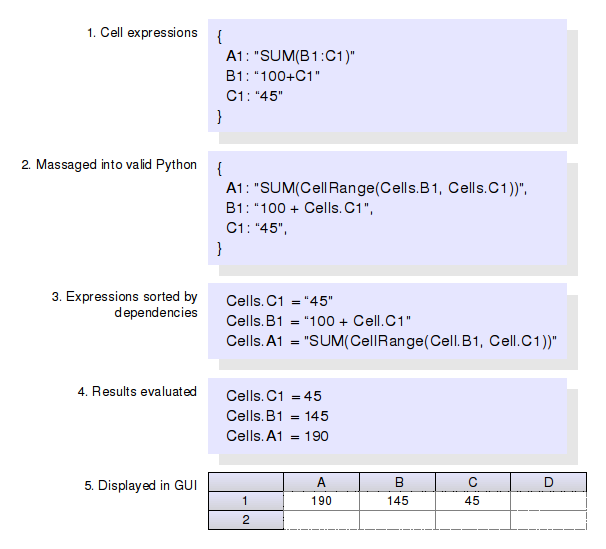This screenshot has height=549, width=606.
Task: Click the 'Results evaluated' step label
Action: [x=137, y=392]
